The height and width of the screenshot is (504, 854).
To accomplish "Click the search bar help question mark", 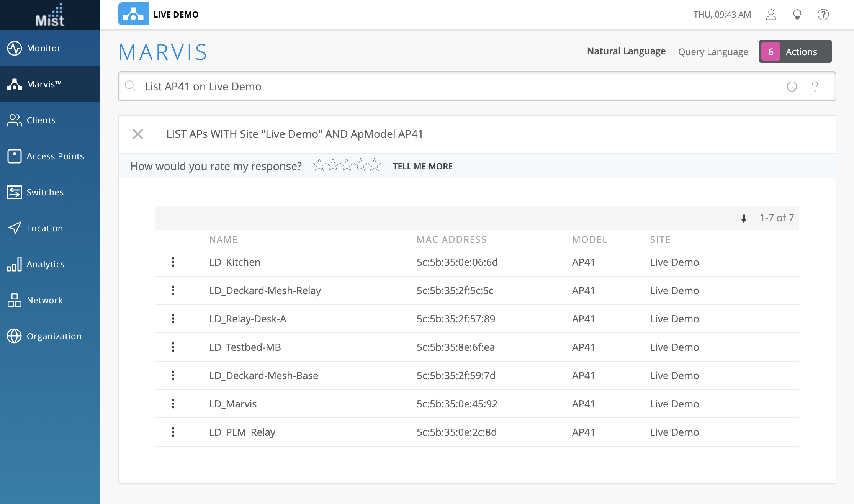I will point(815,87).
